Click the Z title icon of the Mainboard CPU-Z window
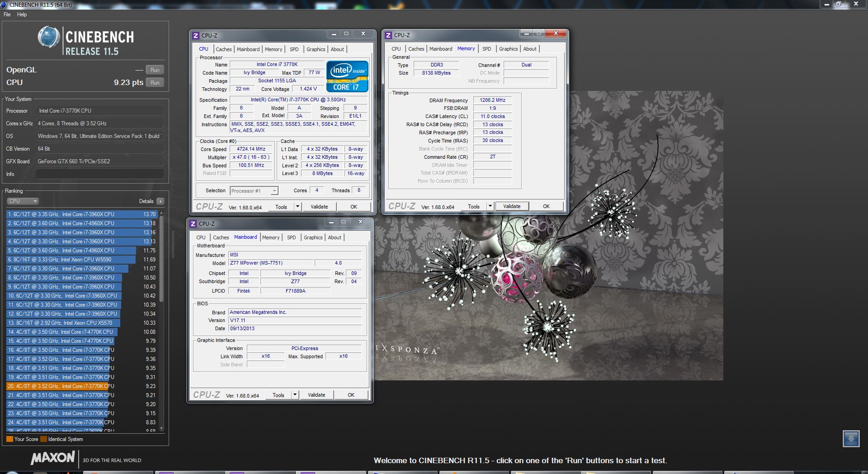The image size is (868, 474). [x=193, y=223]
